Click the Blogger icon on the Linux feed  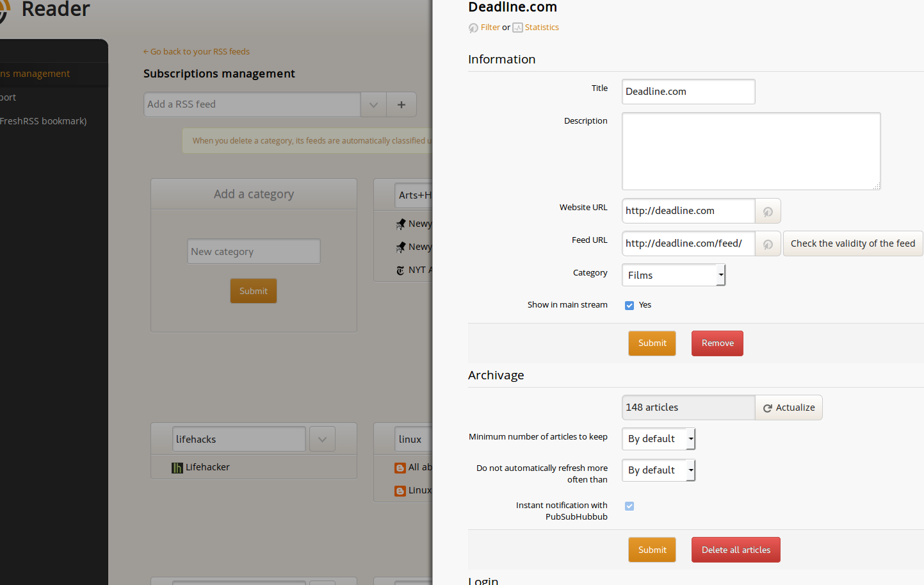[x=400, y=490]
